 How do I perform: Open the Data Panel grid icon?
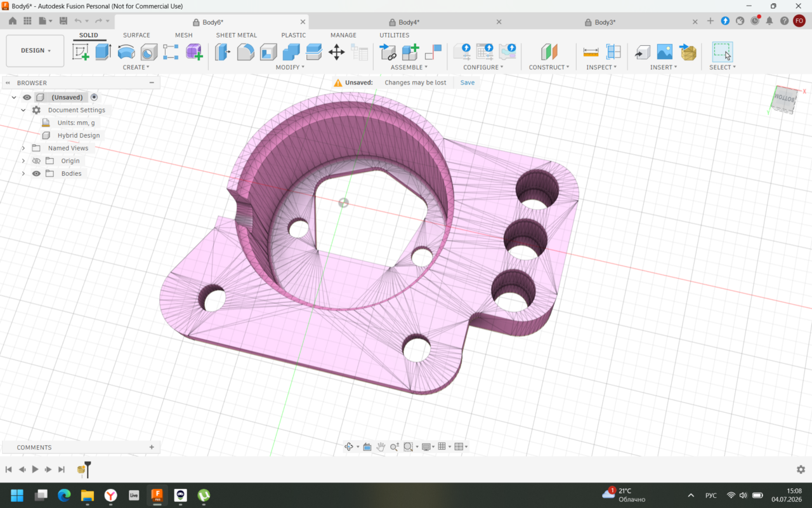[x=27, y=21]
